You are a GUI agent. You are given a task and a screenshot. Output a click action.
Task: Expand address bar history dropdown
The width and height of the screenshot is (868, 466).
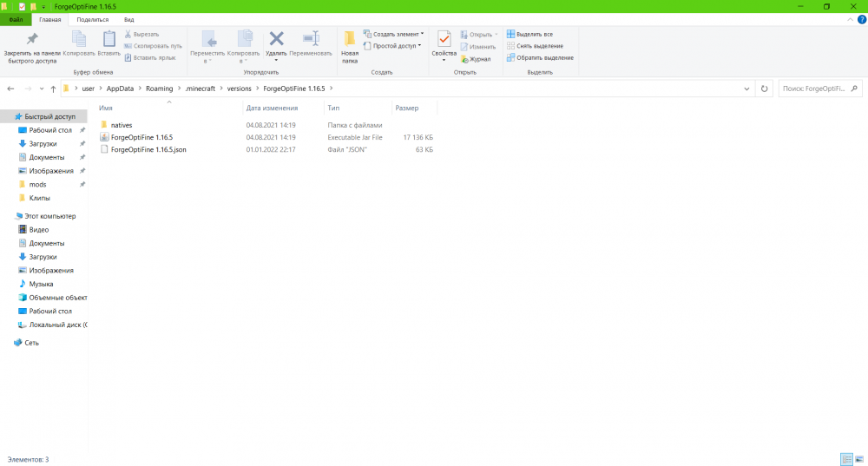click(746, 89)
